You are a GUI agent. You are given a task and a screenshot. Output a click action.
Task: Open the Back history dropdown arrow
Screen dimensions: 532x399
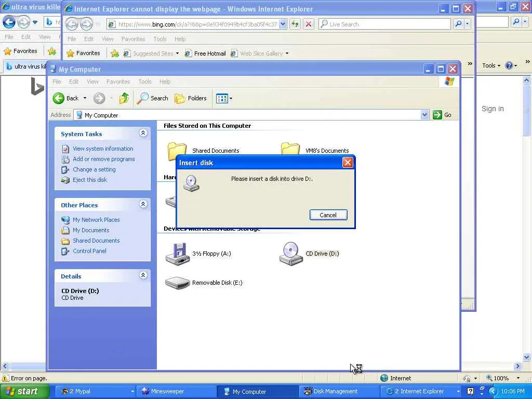pos(85,98)
